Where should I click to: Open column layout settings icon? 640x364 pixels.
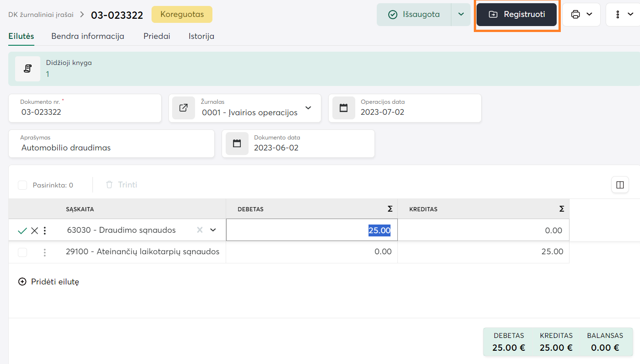pos(620,185)
